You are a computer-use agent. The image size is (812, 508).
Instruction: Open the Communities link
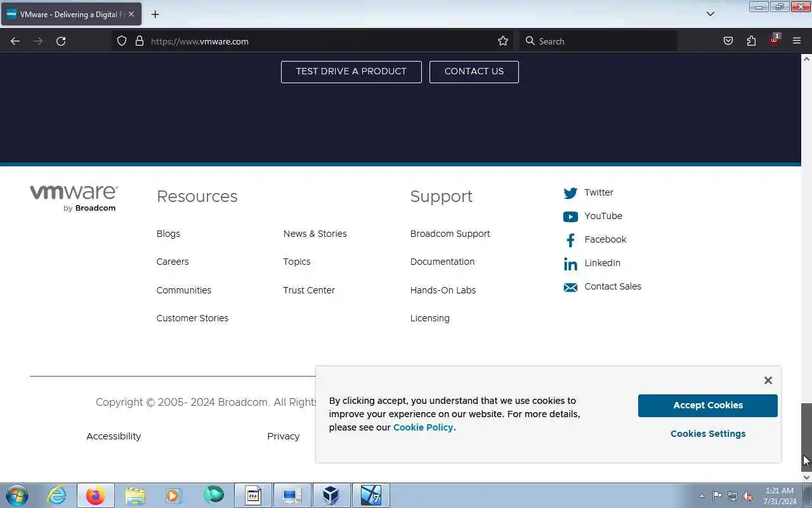(x=184, y=290)
